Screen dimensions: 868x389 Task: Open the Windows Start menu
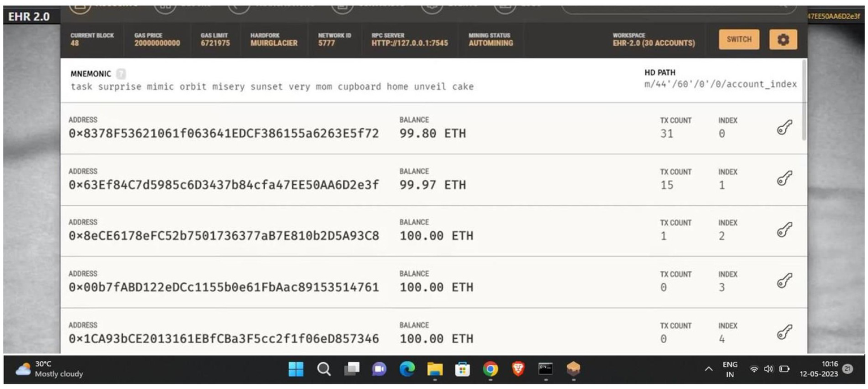coord(296,369)
